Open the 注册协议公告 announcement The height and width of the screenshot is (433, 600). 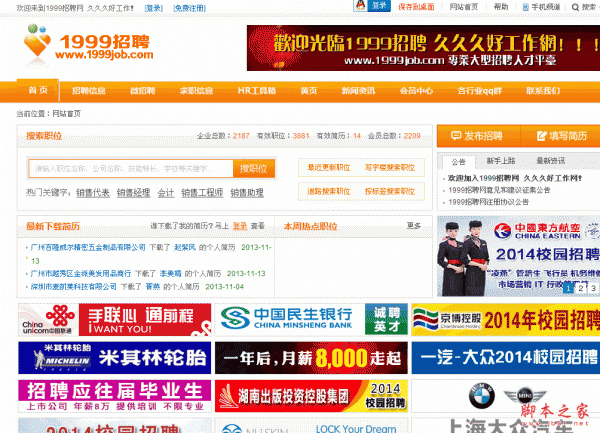click(x=488, y=202)
